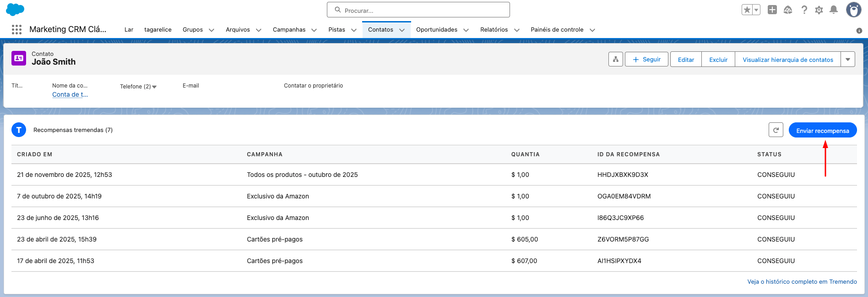The image size is (868, 297).
Task: Refresh the Recompensas tremendas list
Action: tap(776, 130)
